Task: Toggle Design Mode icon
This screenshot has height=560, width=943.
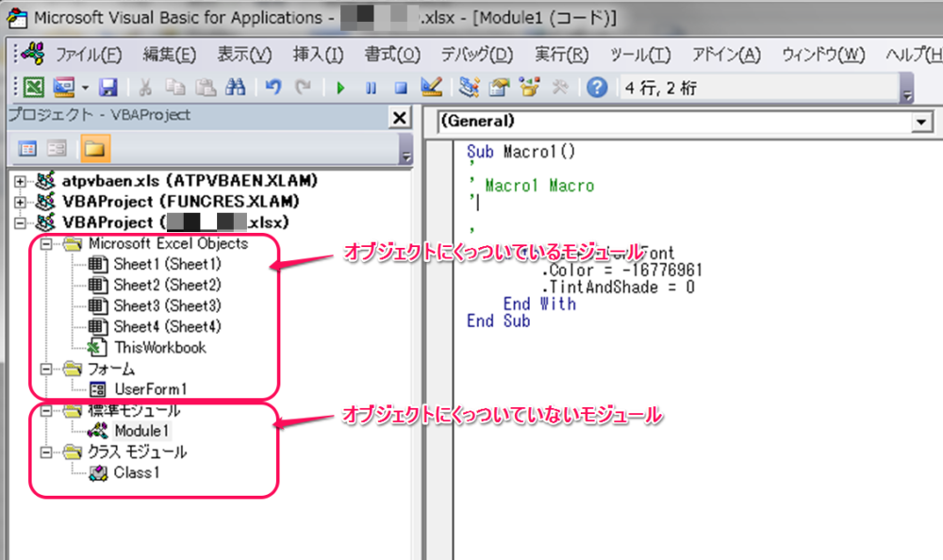Action: click(x=431, y=88)
